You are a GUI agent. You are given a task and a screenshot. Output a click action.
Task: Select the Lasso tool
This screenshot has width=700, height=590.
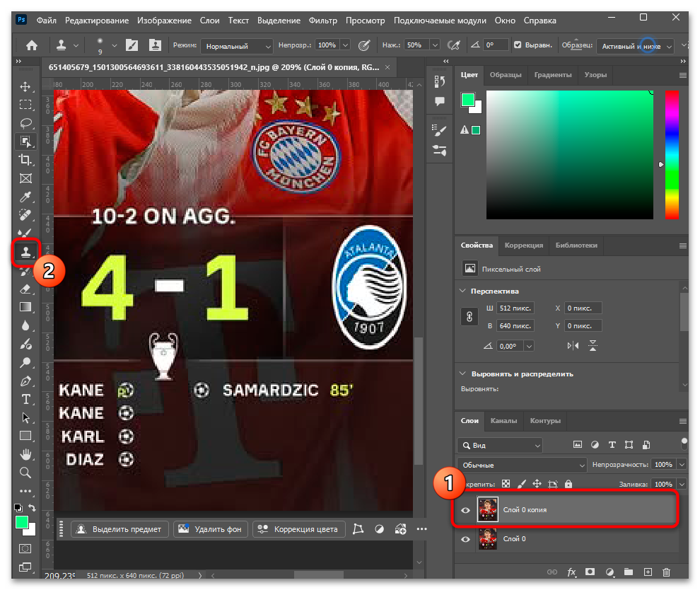[x=25, y=123]
